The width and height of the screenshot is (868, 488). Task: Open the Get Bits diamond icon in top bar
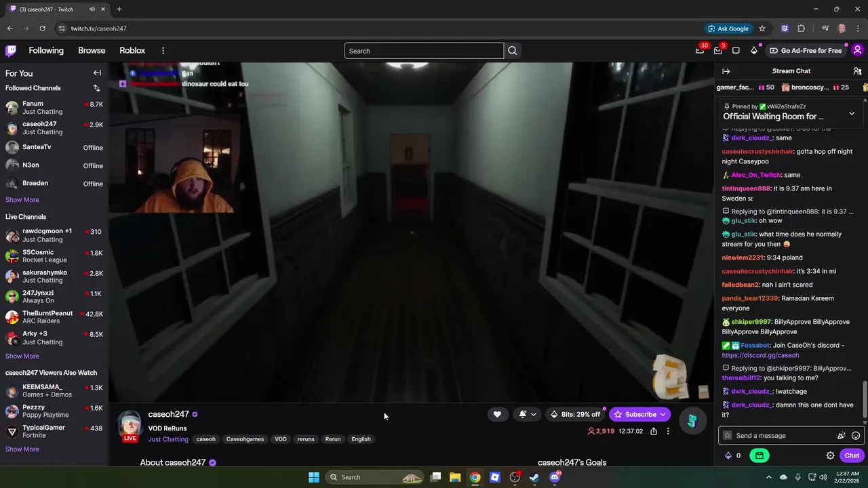point(754,51)
